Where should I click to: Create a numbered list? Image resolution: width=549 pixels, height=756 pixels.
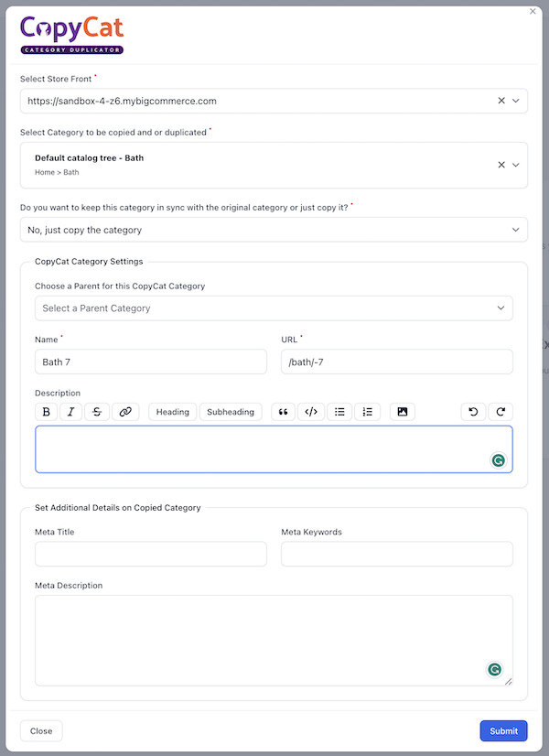click(367, 412)
